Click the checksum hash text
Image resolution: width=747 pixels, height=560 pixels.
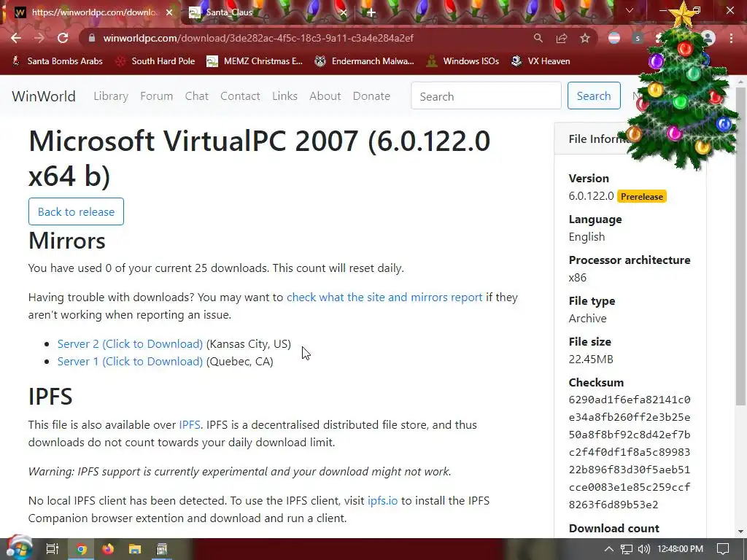tap(630, 452)
